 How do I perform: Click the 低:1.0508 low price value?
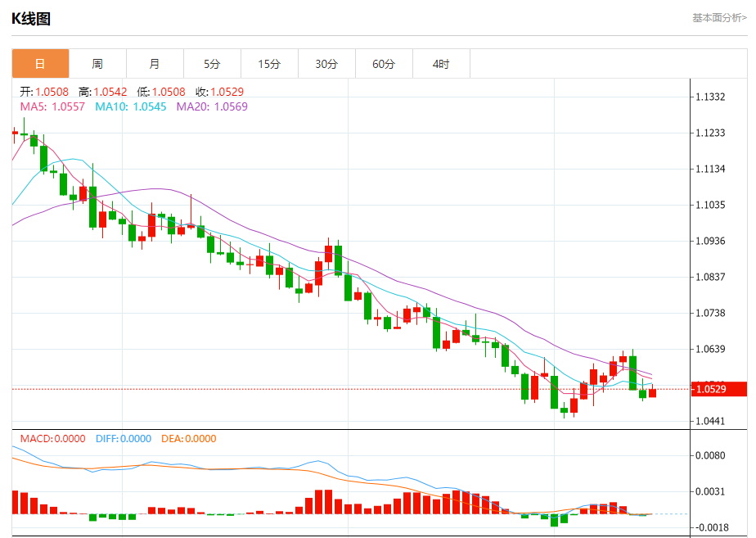pyautogui.click(x=161, y=92)
